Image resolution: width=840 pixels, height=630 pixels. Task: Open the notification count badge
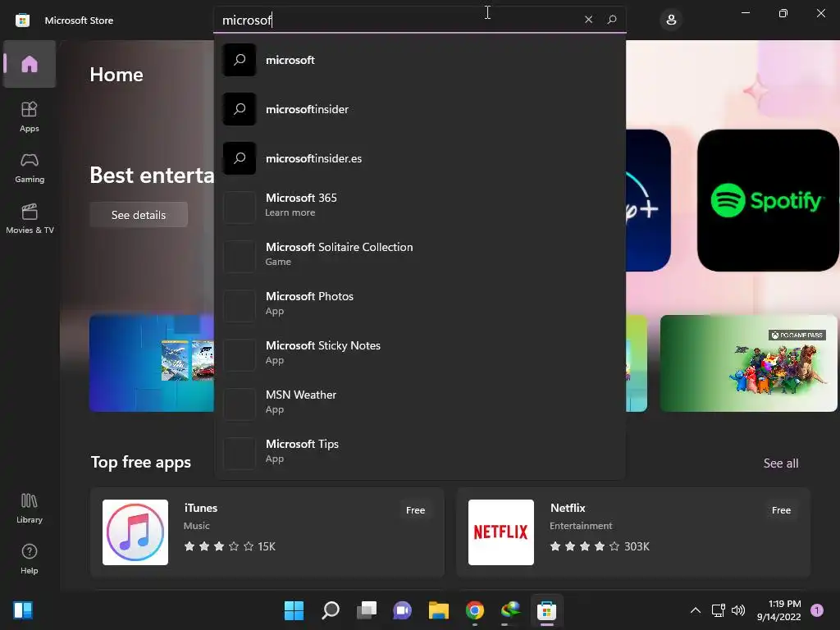[x=817, y=610]
